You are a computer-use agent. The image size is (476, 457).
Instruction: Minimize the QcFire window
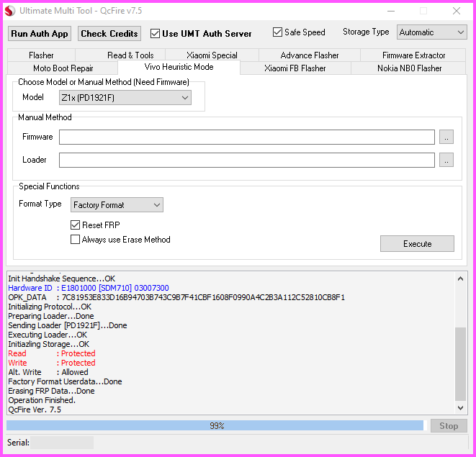391,12
